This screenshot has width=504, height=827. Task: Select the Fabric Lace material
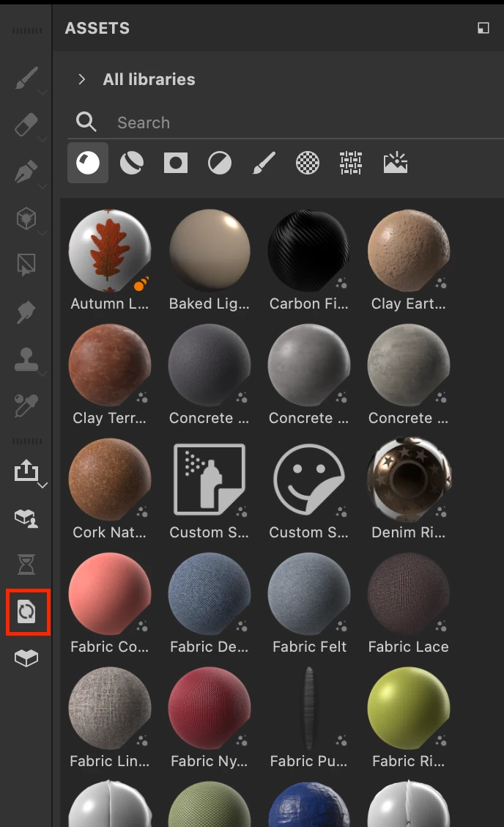click(x=409, y=594)
